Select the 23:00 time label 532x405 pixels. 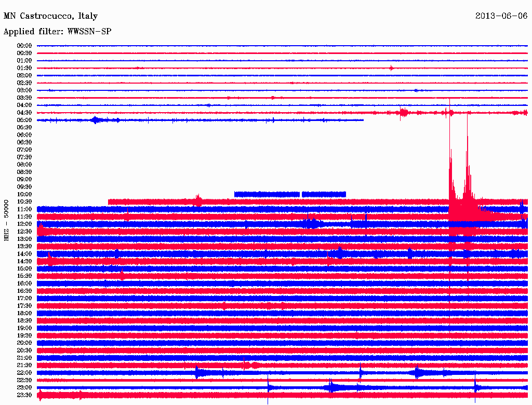click(24, 388)
